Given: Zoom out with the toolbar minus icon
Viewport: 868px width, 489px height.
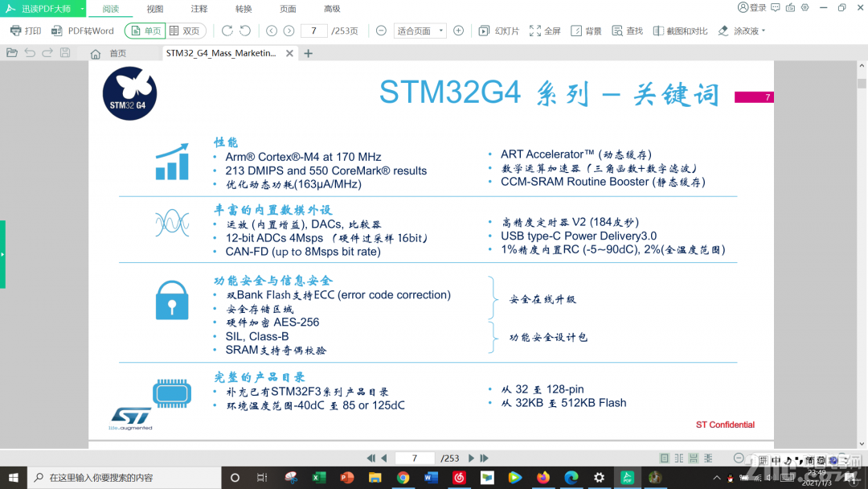Looking at the screenshot, I should click(x=381, y=31).
